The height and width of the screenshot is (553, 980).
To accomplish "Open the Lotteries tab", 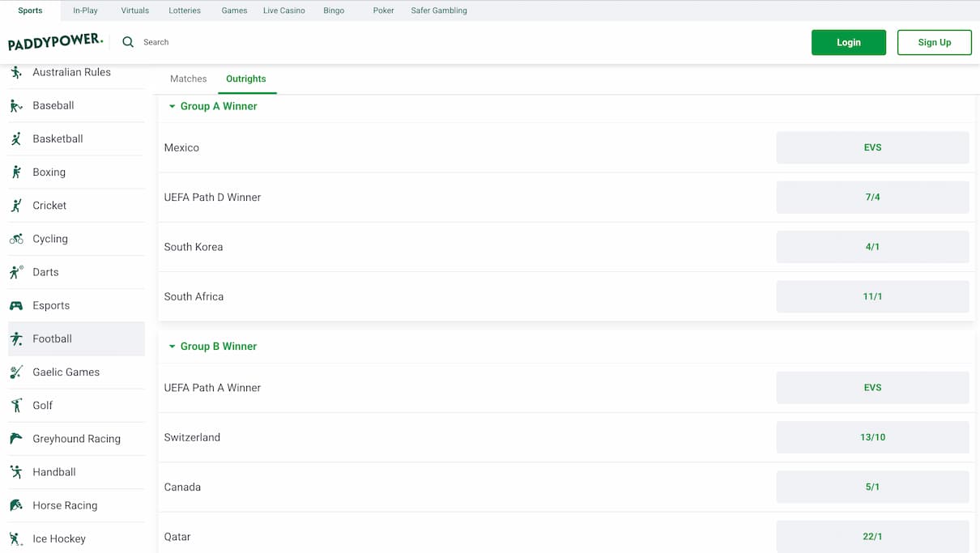I will [x=185, y=11].
